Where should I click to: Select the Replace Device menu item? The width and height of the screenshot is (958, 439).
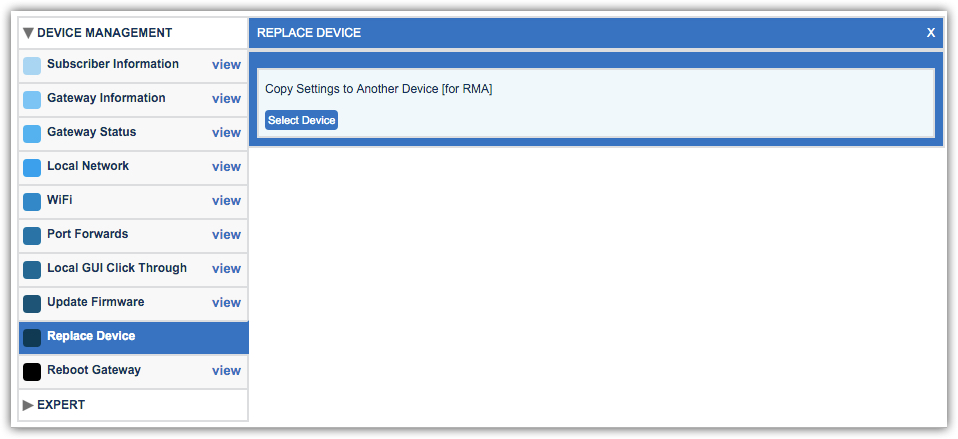91,337
